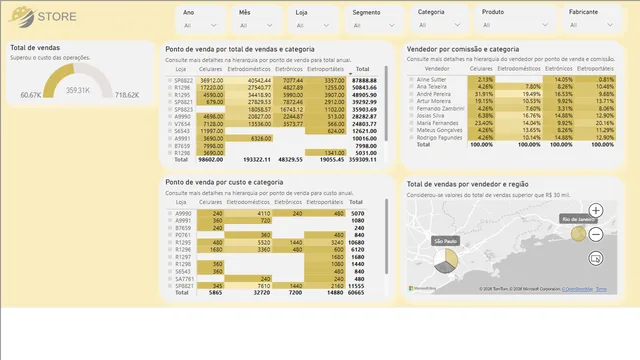The height and width of the screenshot is (360, 640).
Task: Open the Fabricante filter dropdown
Action: pos(591,25)
